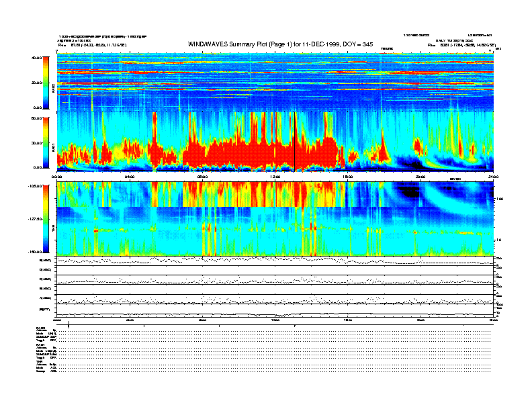Viewport: 532px width, 411px height.
Task: Click the 100 frequency tick right of TNR
Action: coord(500,199)
